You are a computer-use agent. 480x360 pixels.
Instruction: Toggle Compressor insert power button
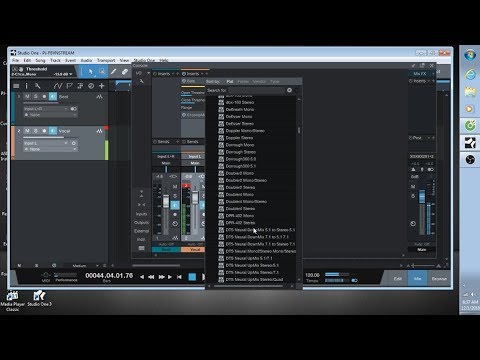point(184,115)
